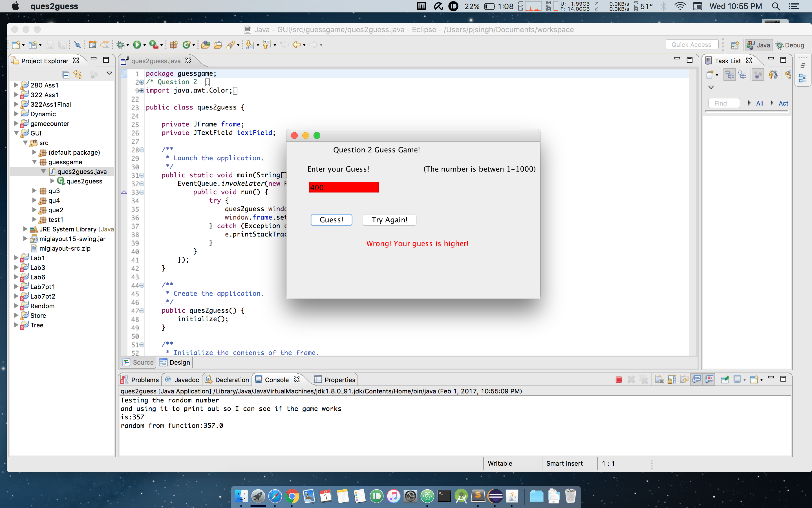Collapse All in Project Explorer toolbar

point(66,75)
